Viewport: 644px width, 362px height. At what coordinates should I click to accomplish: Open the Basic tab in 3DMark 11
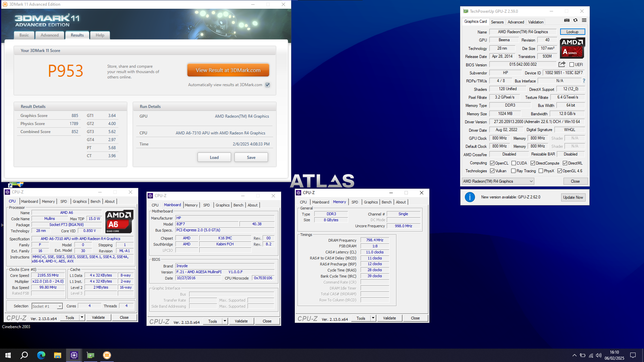coord(24,35)
